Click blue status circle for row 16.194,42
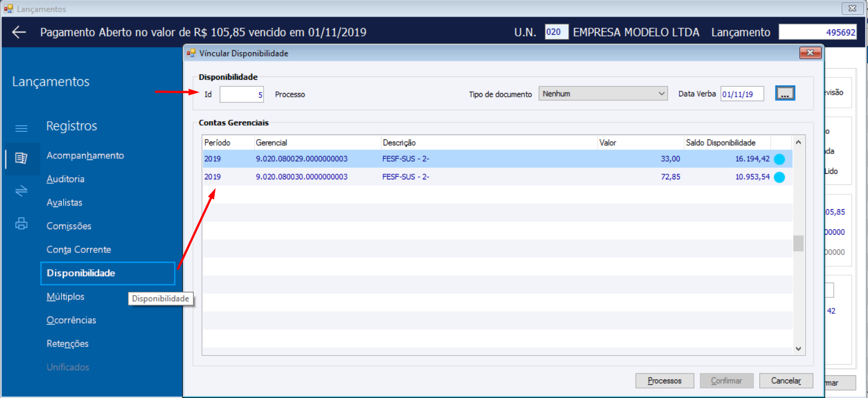Viewport: 868px width, 398px height. (779, 159)
